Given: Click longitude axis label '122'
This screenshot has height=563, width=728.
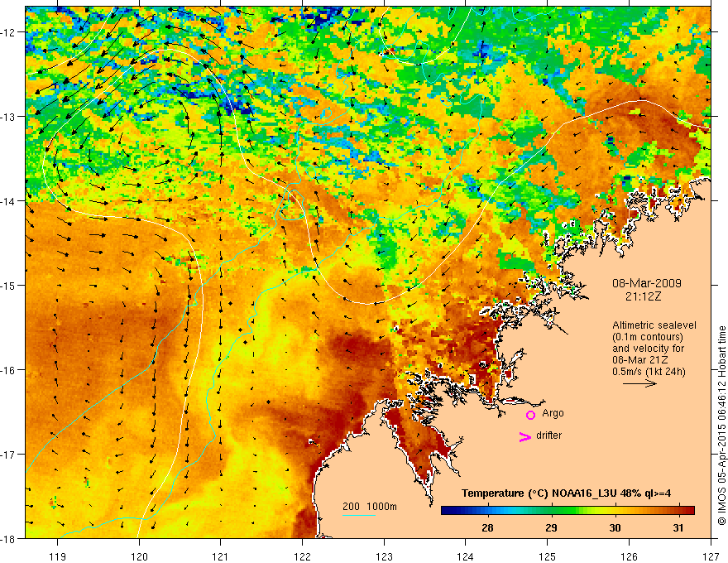Looking at the screenshot, I should pyautogui.click(x=302, y=556).
